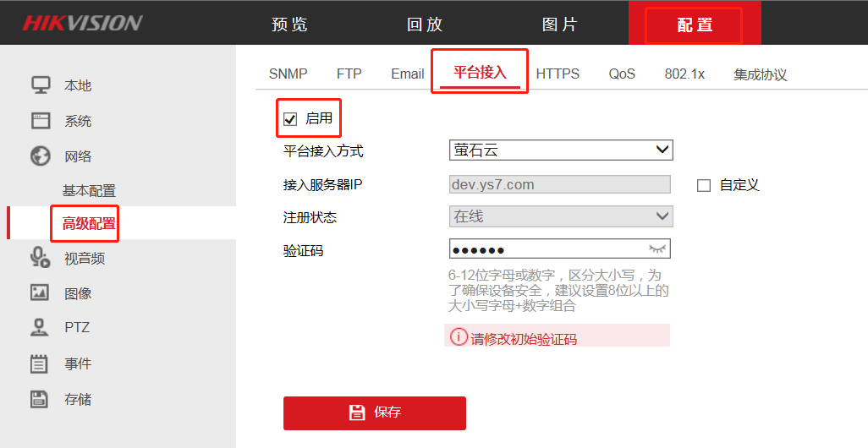Open the 视音频 microphone icon
This screenshot has width=868, height=448.
(41, 258)
